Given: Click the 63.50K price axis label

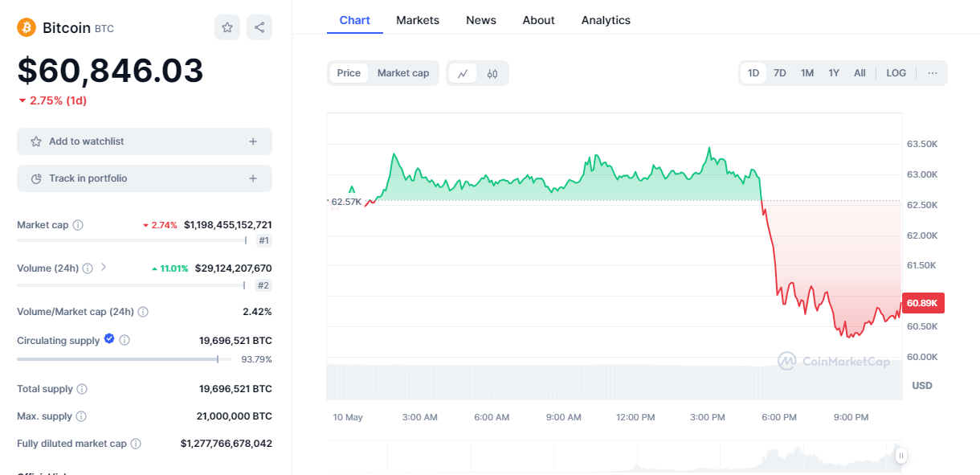Looking at the screenshot, I should click(x=922, y=144).
